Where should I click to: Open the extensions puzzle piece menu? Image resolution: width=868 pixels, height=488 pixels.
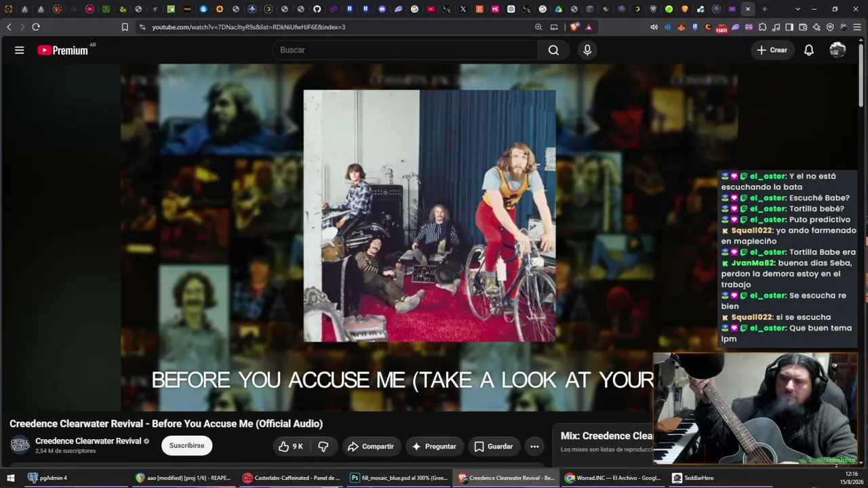point(762,27)
